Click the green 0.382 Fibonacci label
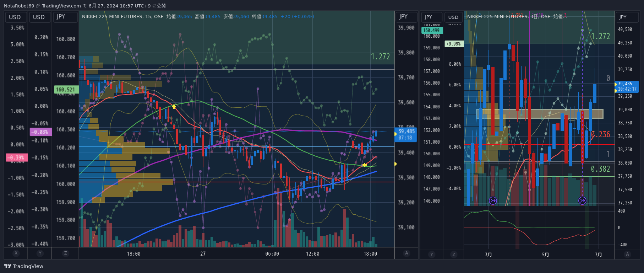The width and height of the screenshot is (644, 273). pos(600,169)
